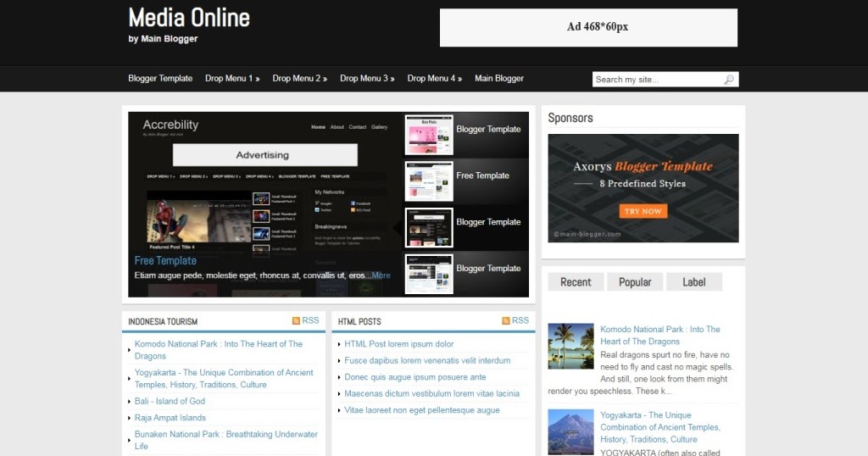Select the fourth slider thumbnail at bottom

pyautogui.click(x=429, y=274)
